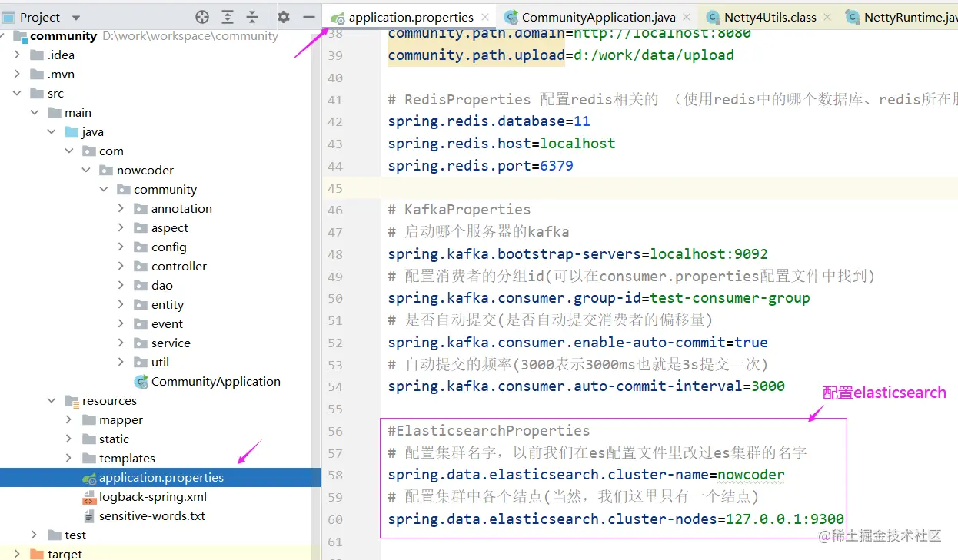This screenshot has width=958, height=560.
Task: Click the CommunityApplication class icon
Action: click(141, 382)
